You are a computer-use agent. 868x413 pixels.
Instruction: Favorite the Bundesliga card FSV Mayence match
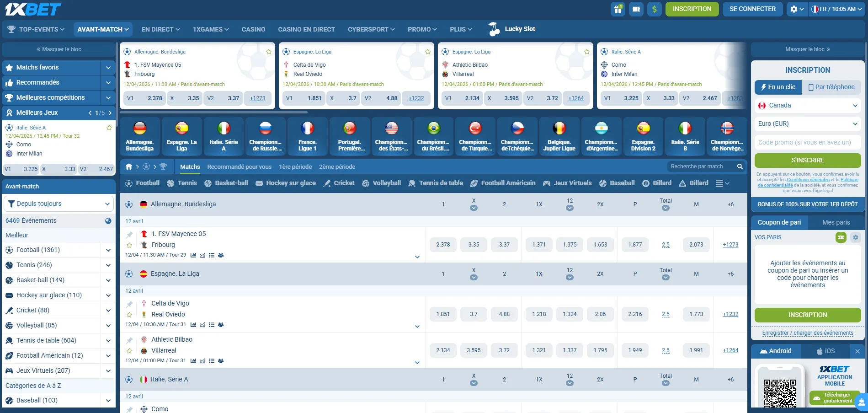pos(269,52)
